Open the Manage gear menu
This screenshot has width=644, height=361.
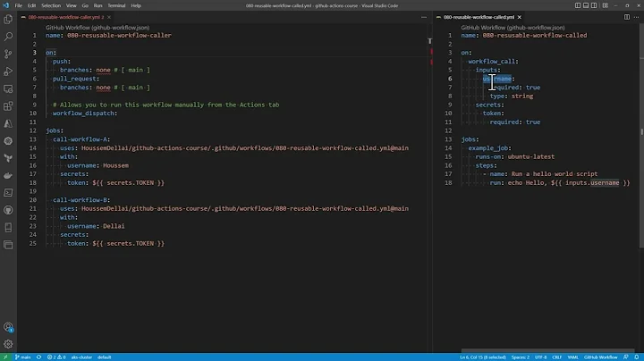click(8, 344)
